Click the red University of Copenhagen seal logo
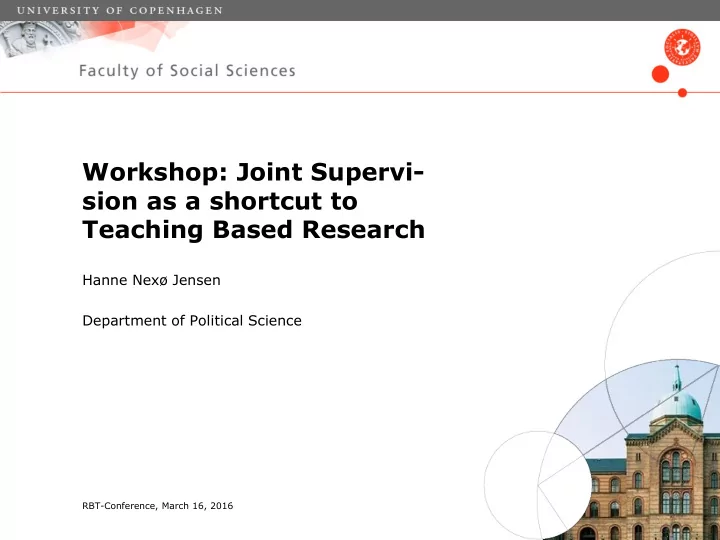The height and width of the screenshot is (540, 720). pos(682,47)
